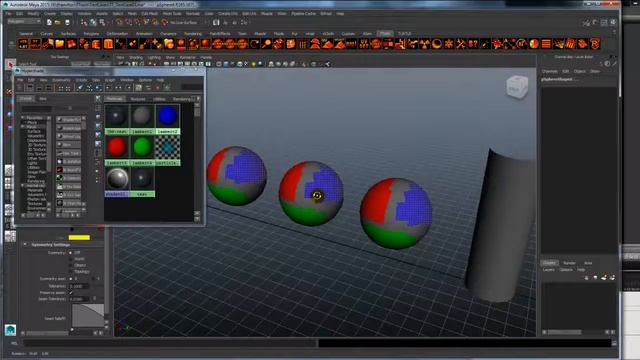Open the File menu in Maya
Screen dimensions: 640x360
[9, 13]
